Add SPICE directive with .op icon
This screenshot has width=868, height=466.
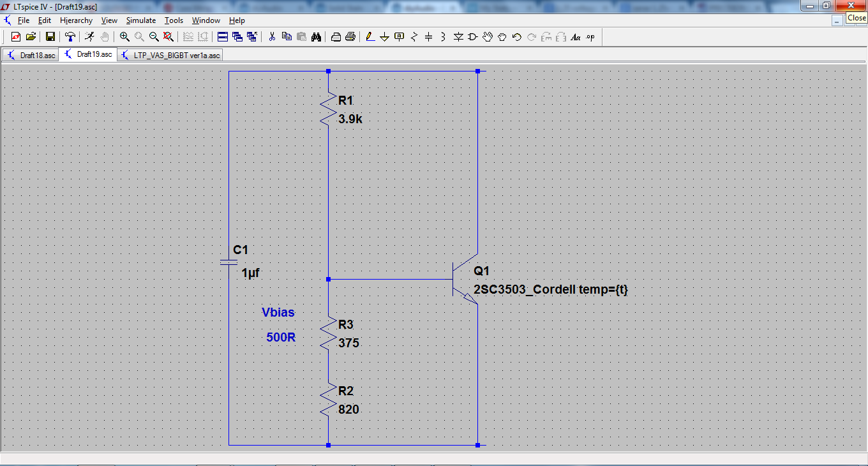point(590,37)
